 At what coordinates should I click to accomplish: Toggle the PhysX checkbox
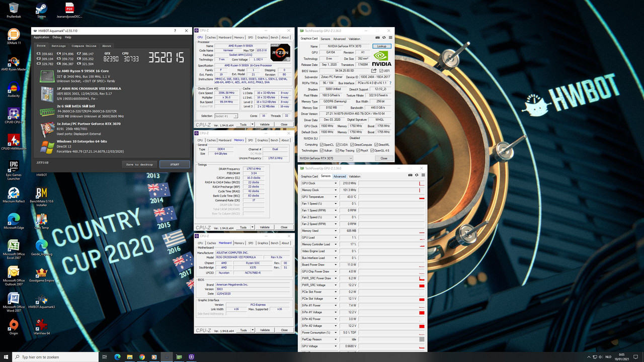[358, 150]
